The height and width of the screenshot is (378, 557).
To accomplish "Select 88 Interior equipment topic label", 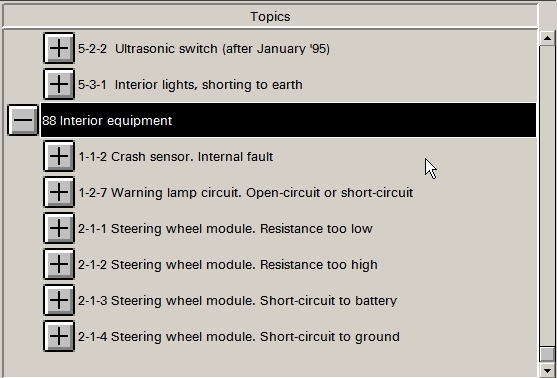I will [x=107, y=120].
